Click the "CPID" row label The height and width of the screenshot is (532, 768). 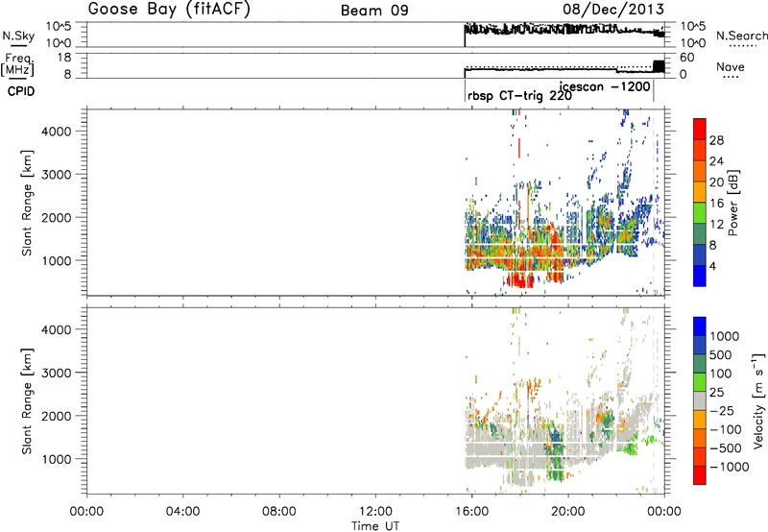pos(21,91)
